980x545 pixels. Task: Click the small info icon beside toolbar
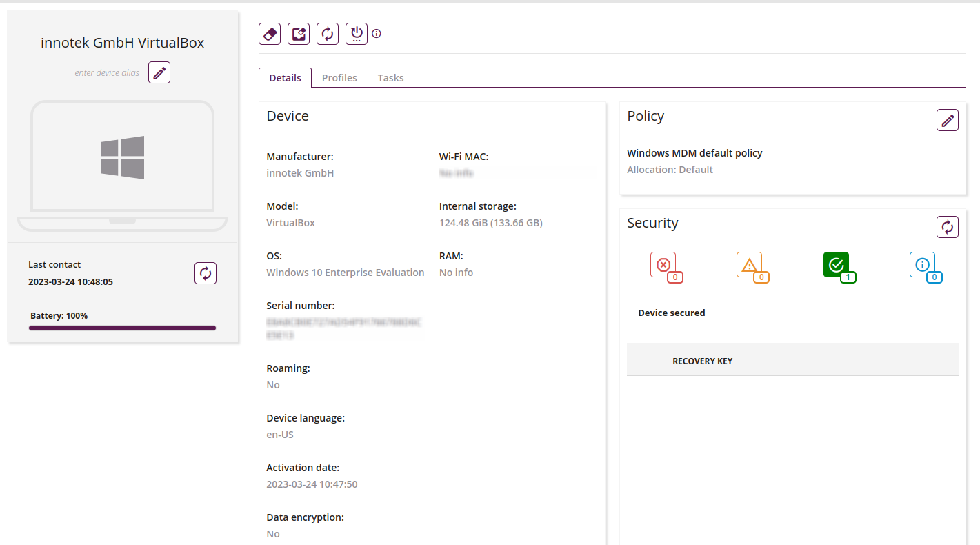point(377,34)
